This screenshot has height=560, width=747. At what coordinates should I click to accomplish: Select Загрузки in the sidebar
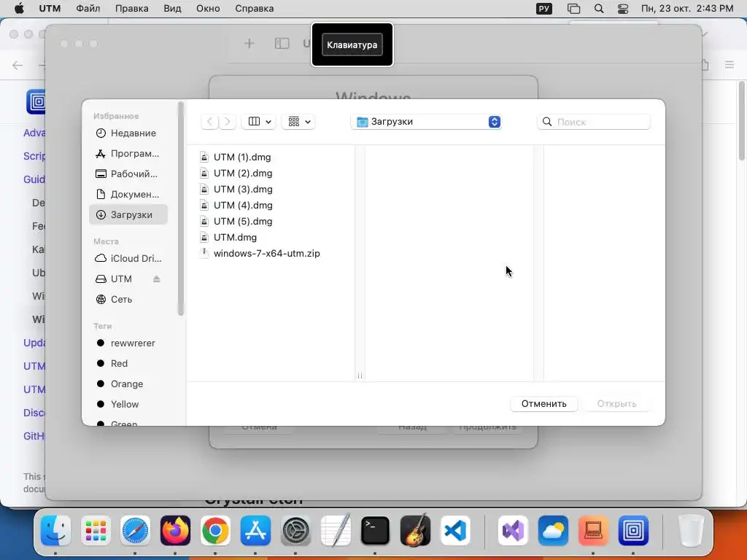click(128, 215)
